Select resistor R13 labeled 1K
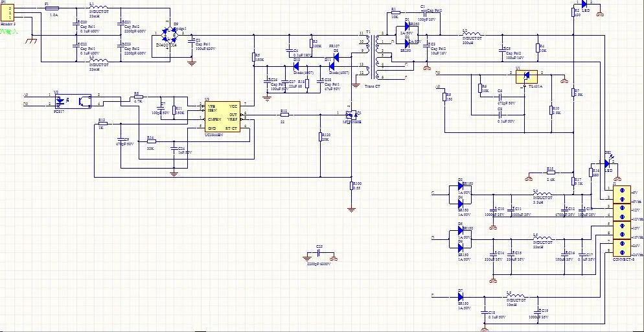644x332 pixels. click(x=102, y=123)
